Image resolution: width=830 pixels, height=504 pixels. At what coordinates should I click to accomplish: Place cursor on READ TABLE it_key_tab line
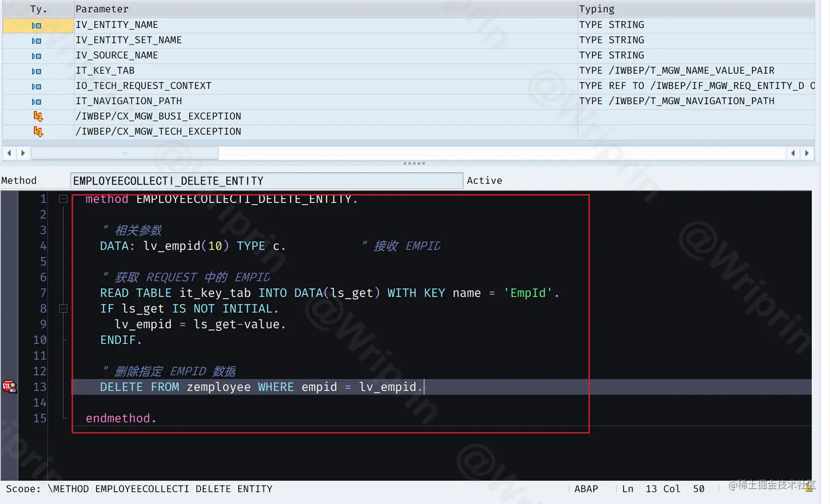329,293
